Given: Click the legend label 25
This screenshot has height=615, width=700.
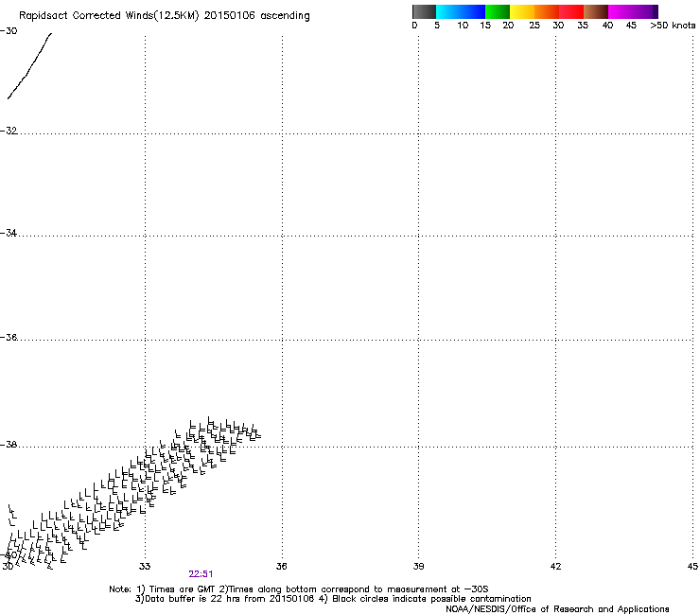Looking at the screenshot, I should click(534, 26).
